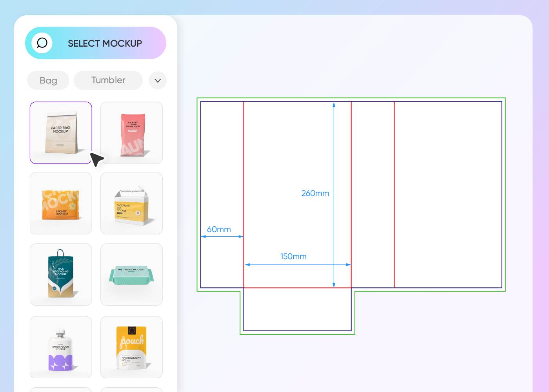Switch to the Tumbler category filter

(x=108, y=80)
